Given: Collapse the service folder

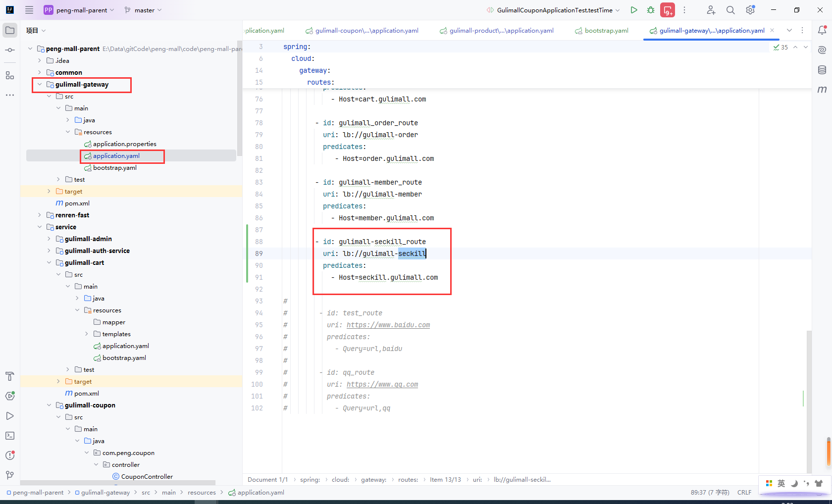Looking at the screenshot, I should (40, 227).
